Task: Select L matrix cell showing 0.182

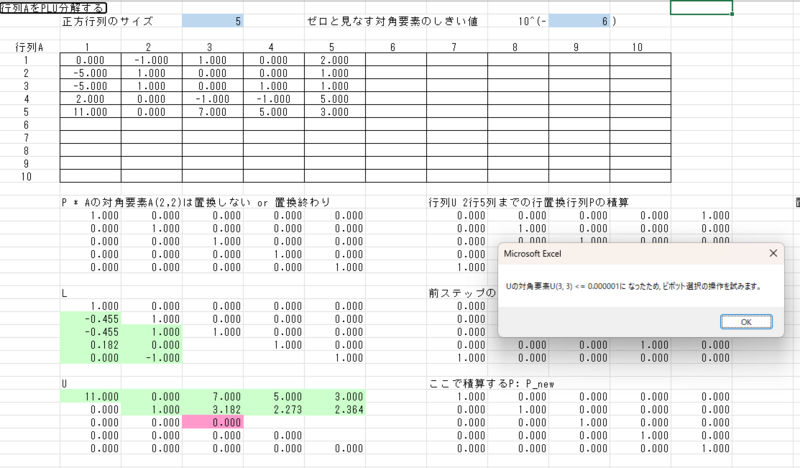Action: (90, 343)
